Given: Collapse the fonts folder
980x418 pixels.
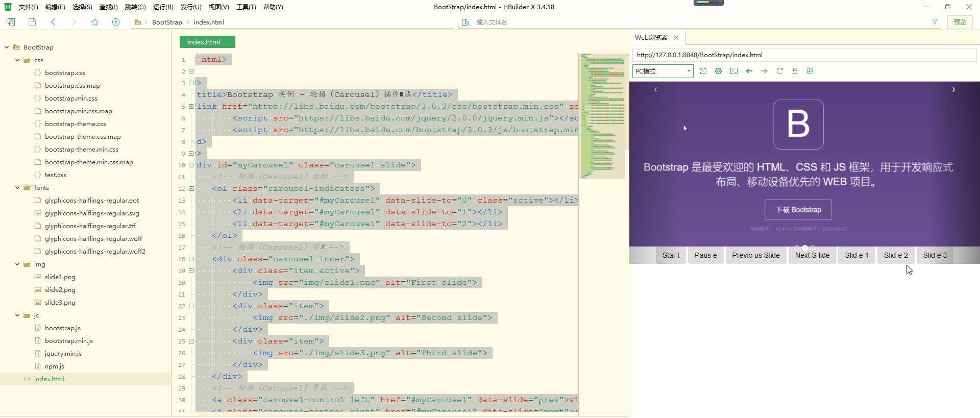Looking at the screenshot, I should [x=17, y=187].
